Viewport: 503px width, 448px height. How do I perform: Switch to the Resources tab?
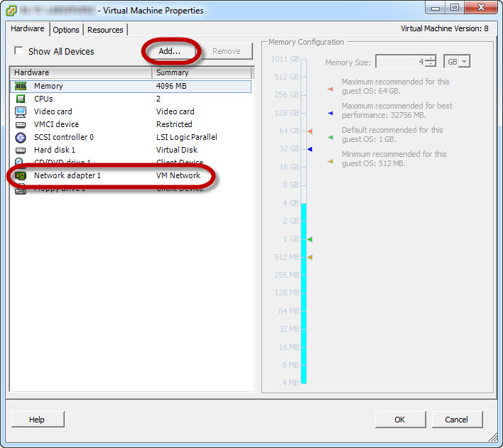105,30
